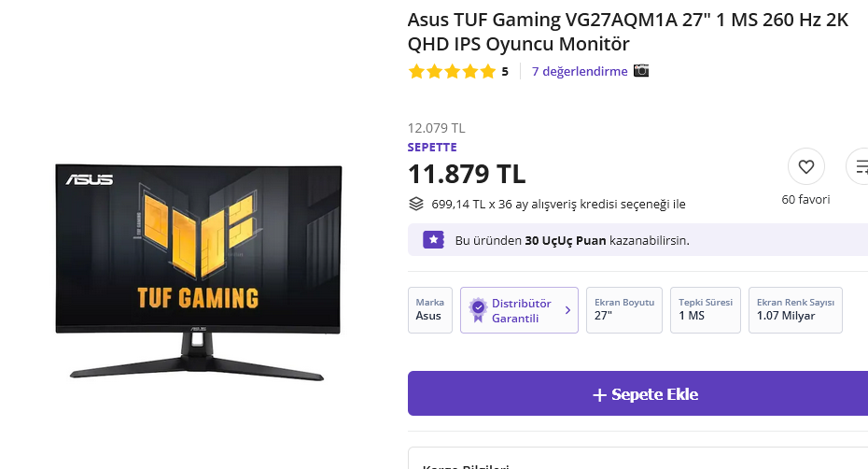Click the five-star rating stars

(452, 72)
